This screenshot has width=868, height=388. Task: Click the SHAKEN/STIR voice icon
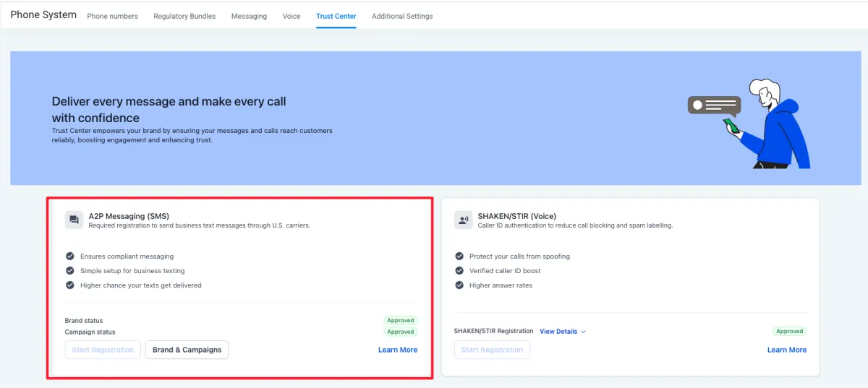tap(463, 220)
